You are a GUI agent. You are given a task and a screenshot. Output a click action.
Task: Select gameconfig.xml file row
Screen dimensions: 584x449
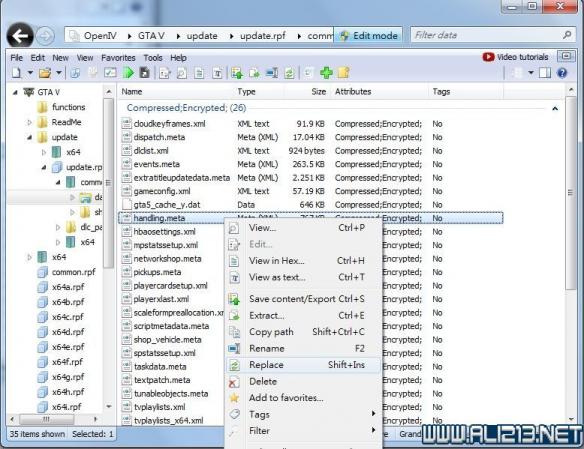tap(311, 191)
